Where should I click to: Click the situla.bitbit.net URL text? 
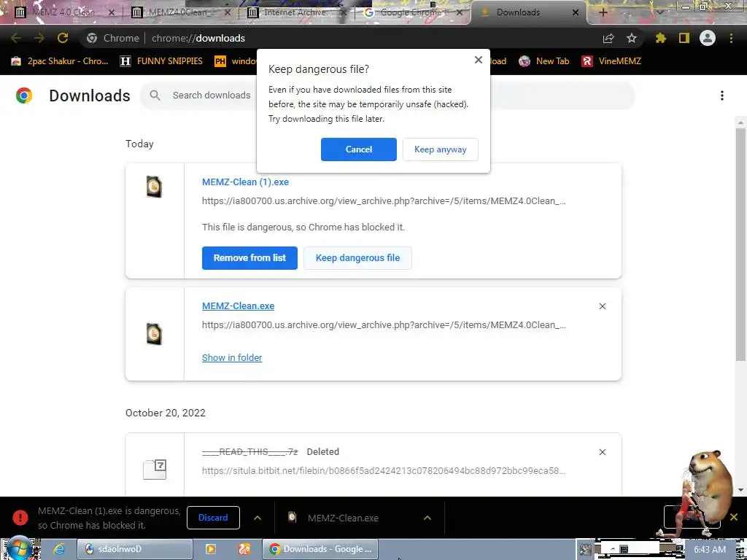[x=384, y=470]
